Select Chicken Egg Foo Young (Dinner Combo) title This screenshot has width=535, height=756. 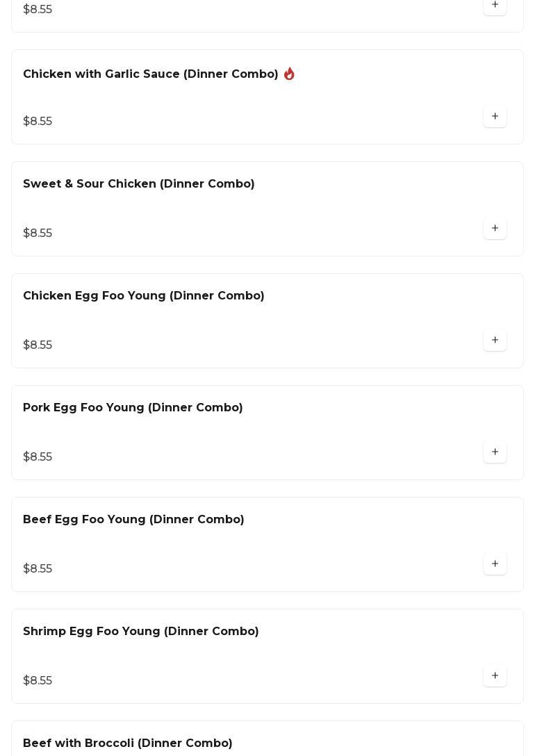(144, 296)
